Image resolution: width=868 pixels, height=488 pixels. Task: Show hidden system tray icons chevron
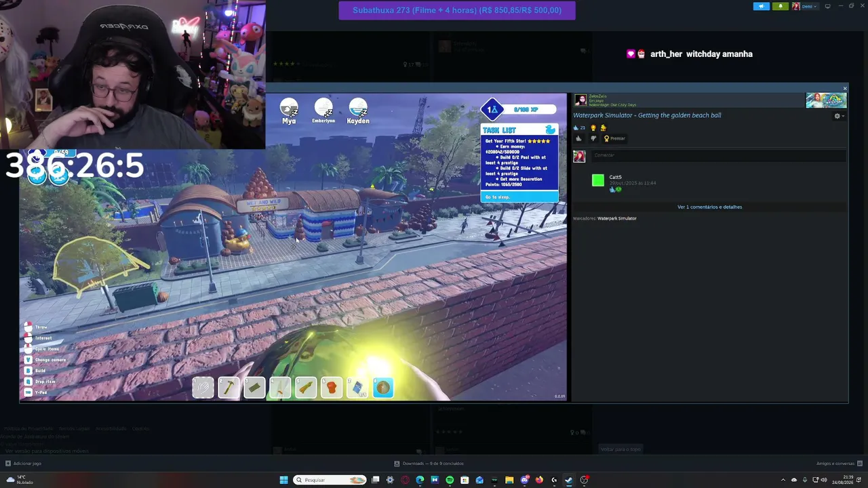point(783,480)
